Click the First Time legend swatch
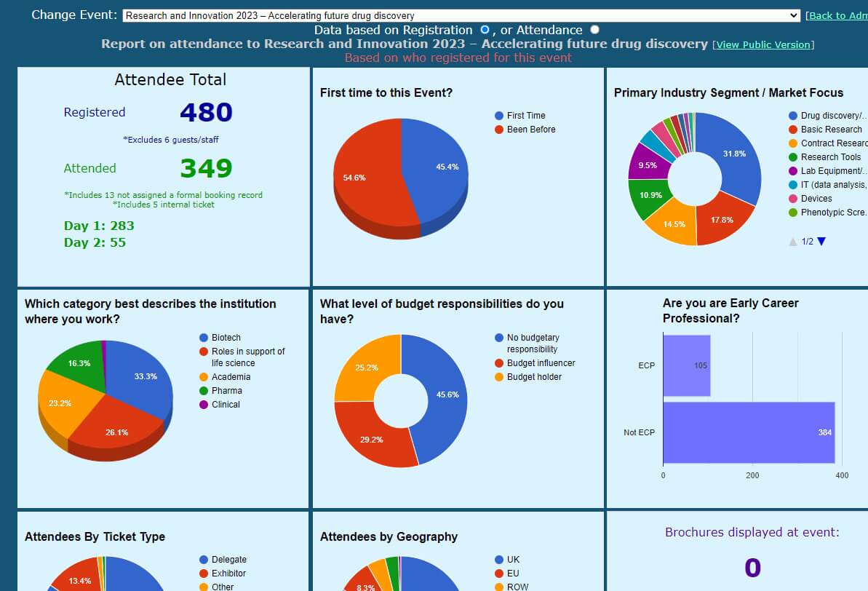Viewport: 868px width, 591px height. 499,116
